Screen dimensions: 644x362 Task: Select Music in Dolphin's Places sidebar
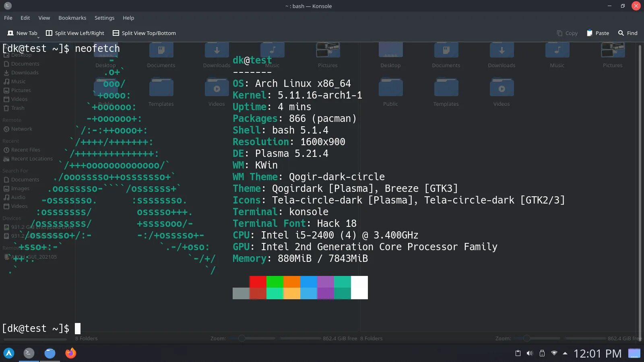click(14, 81)
